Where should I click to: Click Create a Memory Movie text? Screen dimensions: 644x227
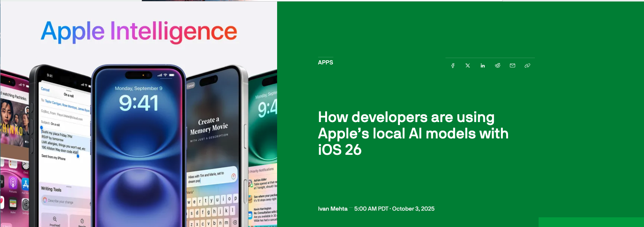pyautogui.click(x=209, y=126)
